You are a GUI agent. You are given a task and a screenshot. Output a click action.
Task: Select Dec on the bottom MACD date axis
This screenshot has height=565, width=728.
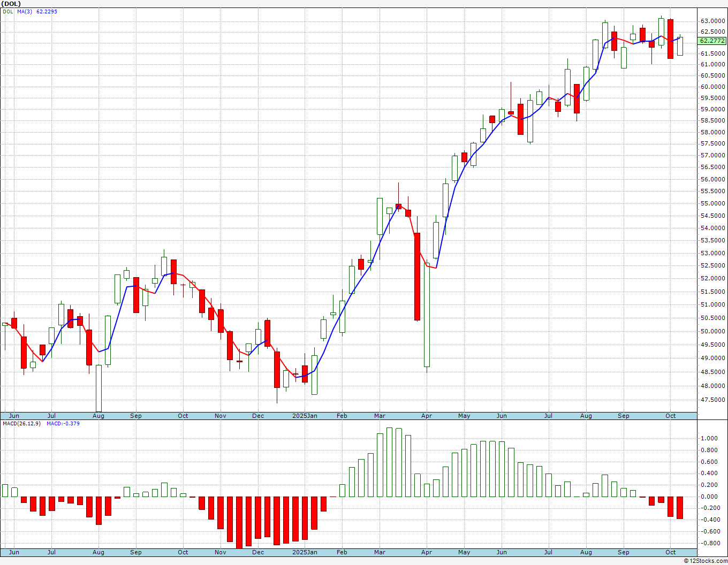tap(258, 552)
